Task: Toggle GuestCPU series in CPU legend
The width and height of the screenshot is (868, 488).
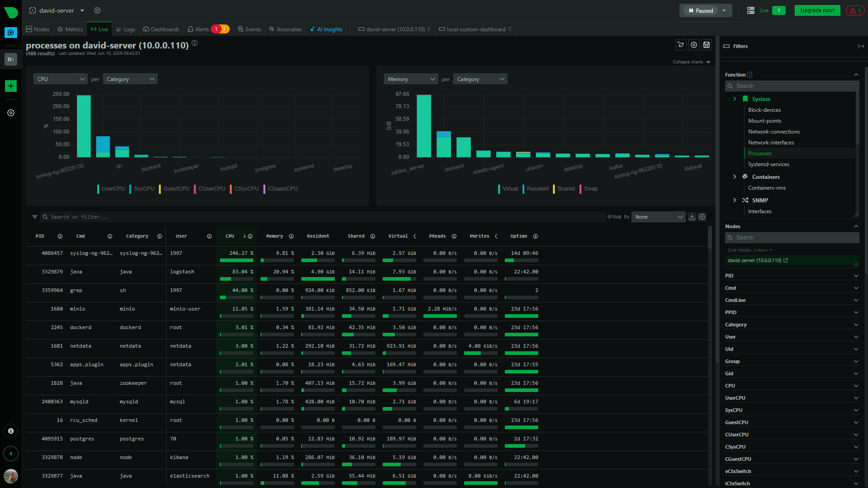Action: tap(175, 189)
